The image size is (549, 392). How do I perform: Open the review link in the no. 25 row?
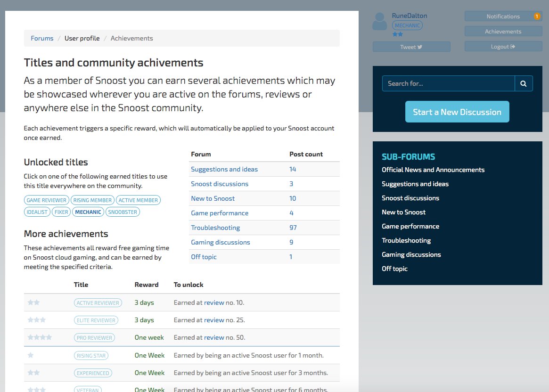click(214, 320)
